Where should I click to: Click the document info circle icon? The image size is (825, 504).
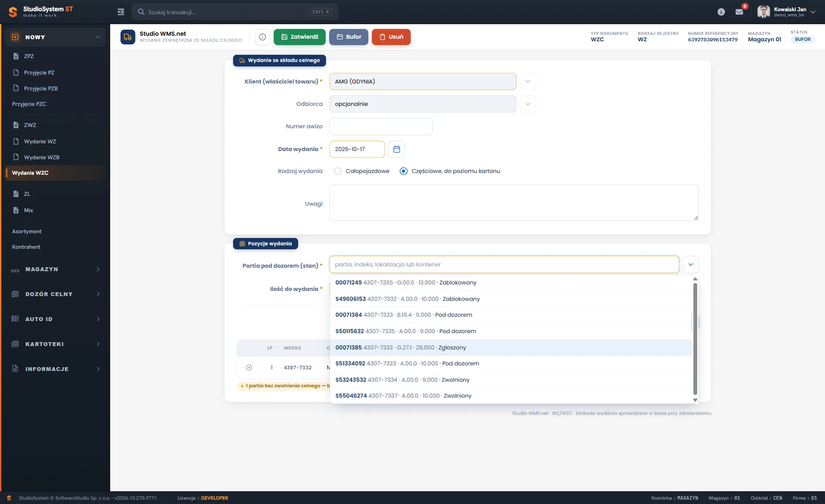click(x=263, y=37)
